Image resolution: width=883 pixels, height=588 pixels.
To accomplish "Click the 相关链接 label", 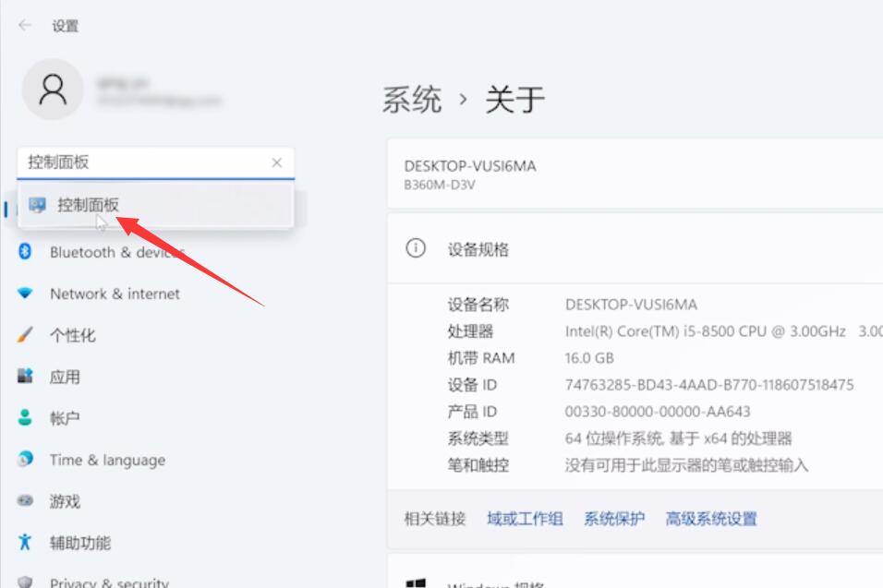I will coord(435,519).
